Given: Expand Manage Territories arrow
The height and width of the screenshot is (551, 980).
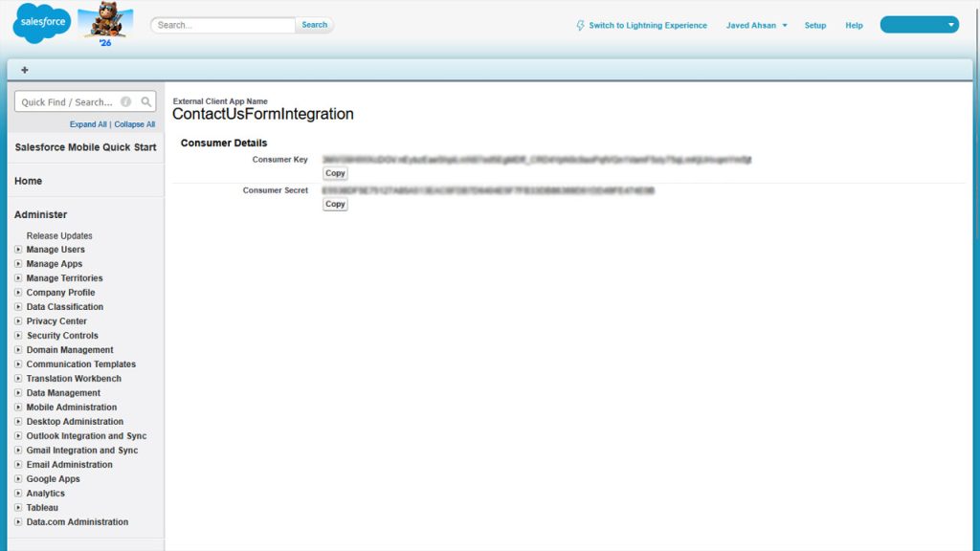Looking at the screenshot, I should click(18, 278).
